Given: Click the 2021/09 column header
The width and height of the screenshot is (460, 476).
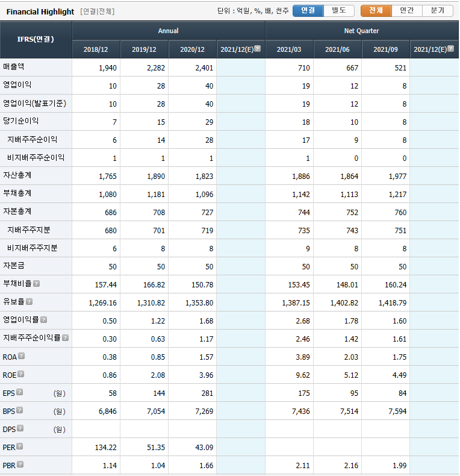Looking at the screenshot, I should coord(386,49).
